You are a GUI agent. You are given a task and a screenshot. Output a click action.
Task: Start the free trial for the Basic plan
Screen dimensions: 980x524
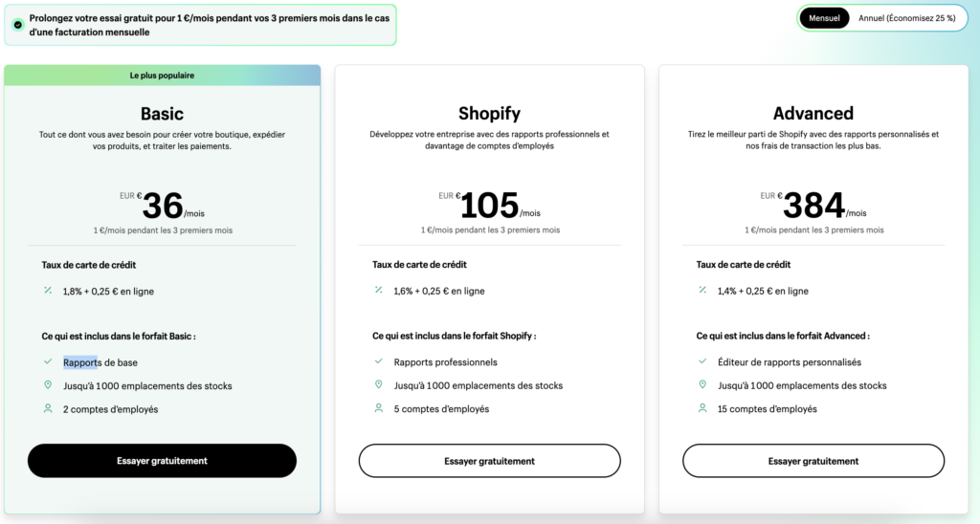[162, 461]
